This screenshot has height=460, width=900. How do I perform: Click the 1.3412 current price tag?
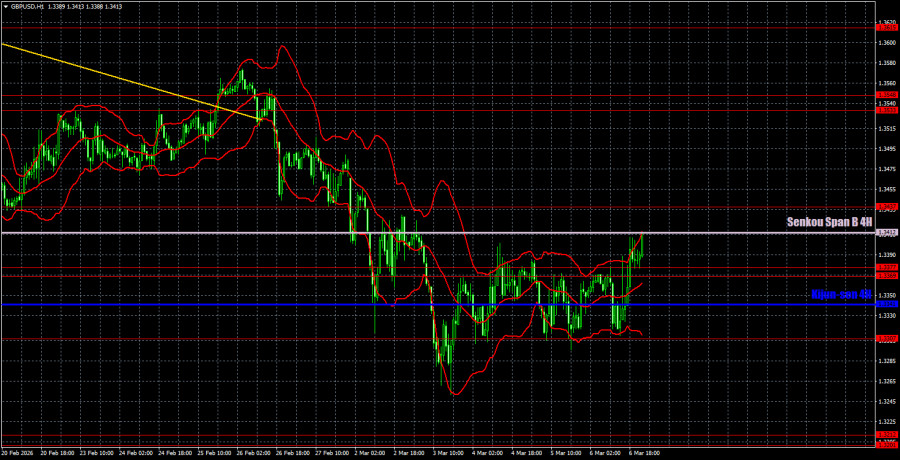click(x=885, y=233)
